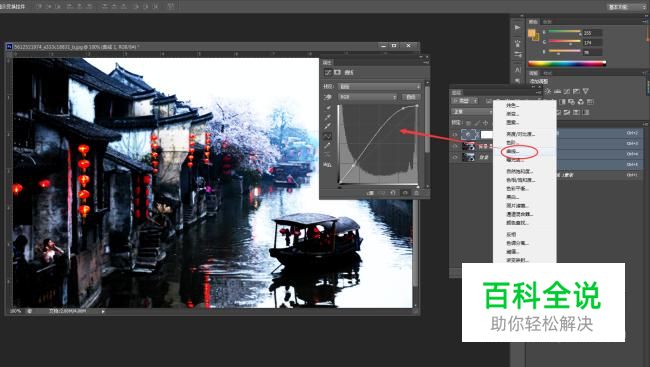Select the white point eyedropper in Curves
This screenshot has width=650, height=367.
[327, 127]
